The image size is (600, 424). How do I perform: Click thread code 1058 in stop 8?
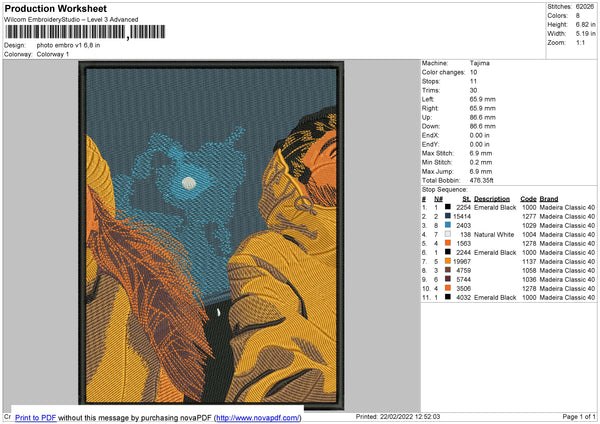click(529, 270)
